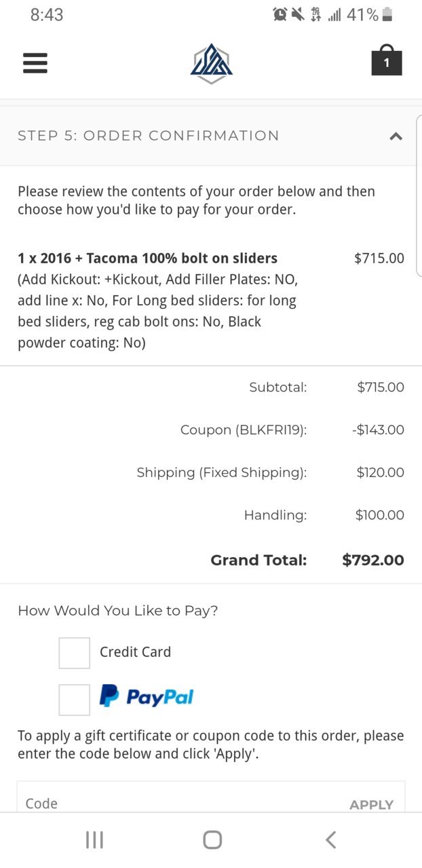Tap the Android back arrow
The width and height of the screenshot is (422, 868).
[330, 840]
